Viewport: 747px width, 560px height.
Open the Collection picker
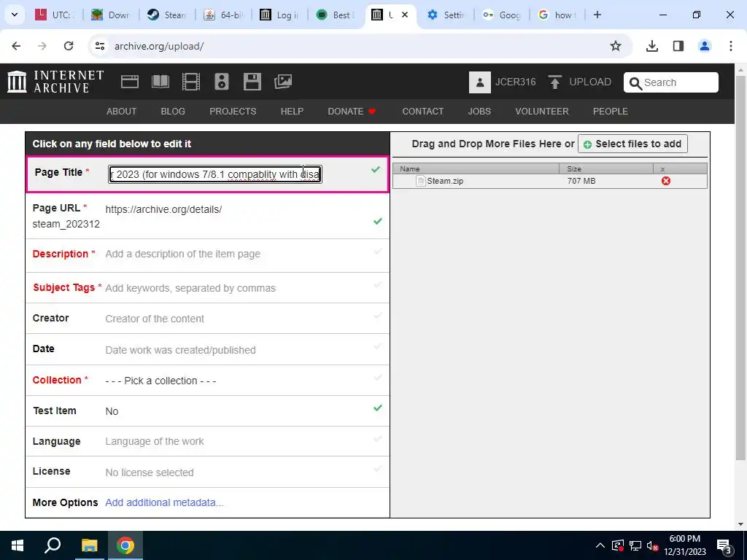[160, 381]
